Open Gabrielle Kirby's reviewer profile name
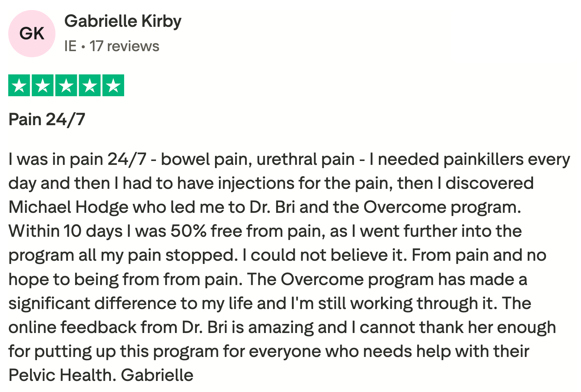Viewport: 581px width, 392px height. [x=123, y=21]
